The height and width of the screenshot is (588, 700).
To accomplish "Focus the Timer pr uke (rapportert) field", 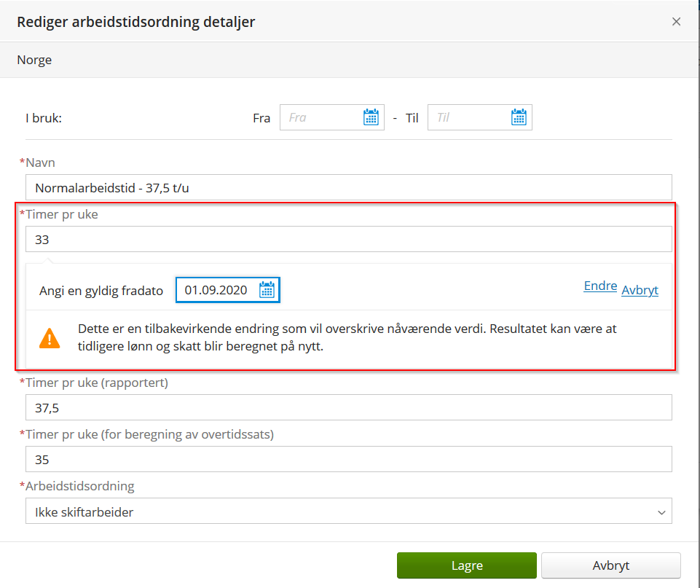I will pyautogui.click(x=348, y=407).
